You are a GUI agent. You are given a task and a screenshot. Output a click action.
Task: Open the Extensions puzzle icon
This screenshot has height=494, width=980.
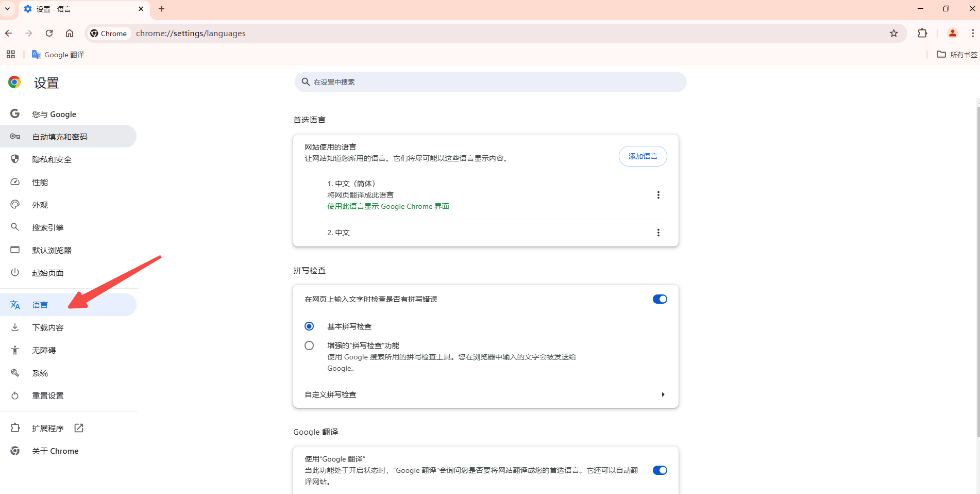coord(922,34)
